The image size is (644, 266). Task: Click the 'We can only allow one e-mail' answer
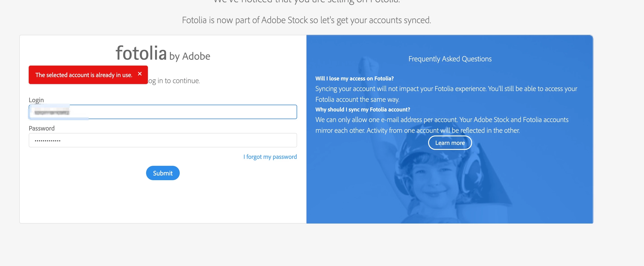click(442, 120)
